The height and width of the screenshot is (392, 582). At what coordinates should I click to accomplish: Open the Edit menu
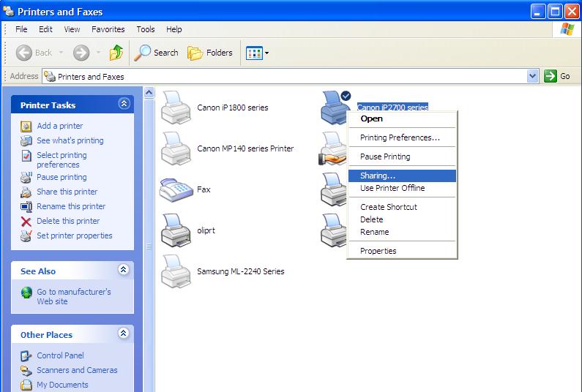45,29
